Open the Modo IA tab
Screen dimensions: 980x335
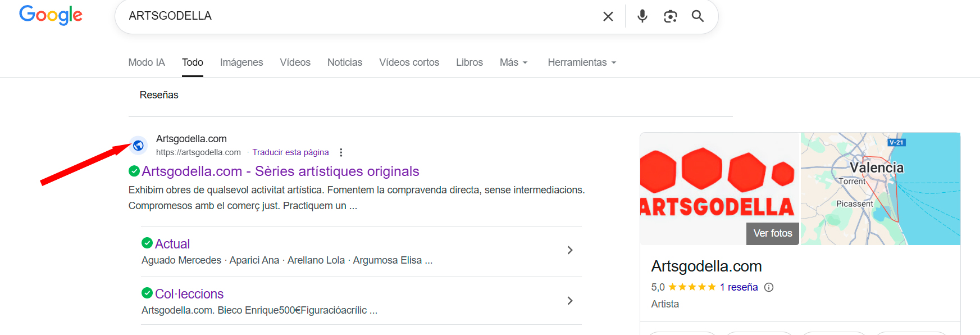point(147,62)
